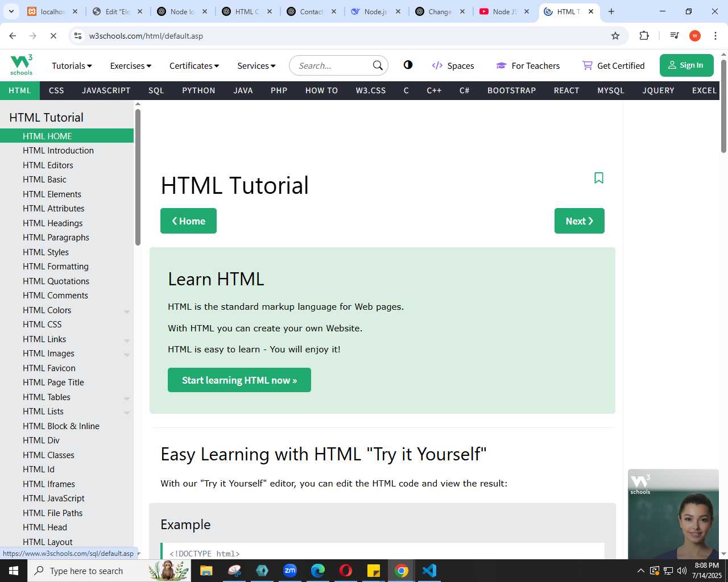Expand the Services dropdown menu

[x=257, y=66]
